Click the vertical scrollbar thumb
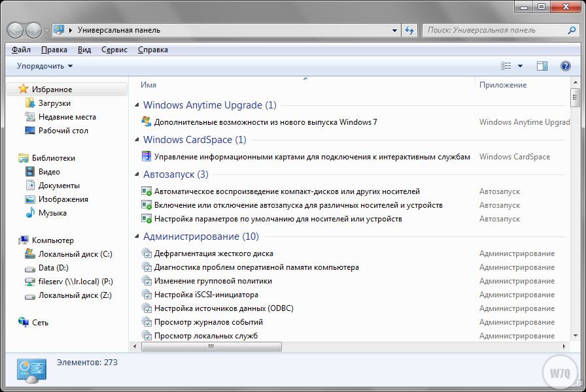586x392 pixels. 575,98
